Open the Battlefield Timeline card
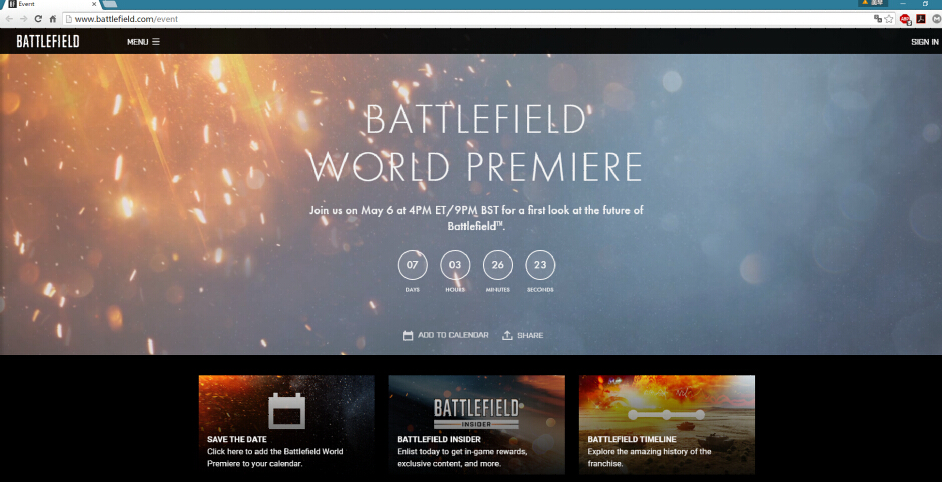 pos(667,425)
